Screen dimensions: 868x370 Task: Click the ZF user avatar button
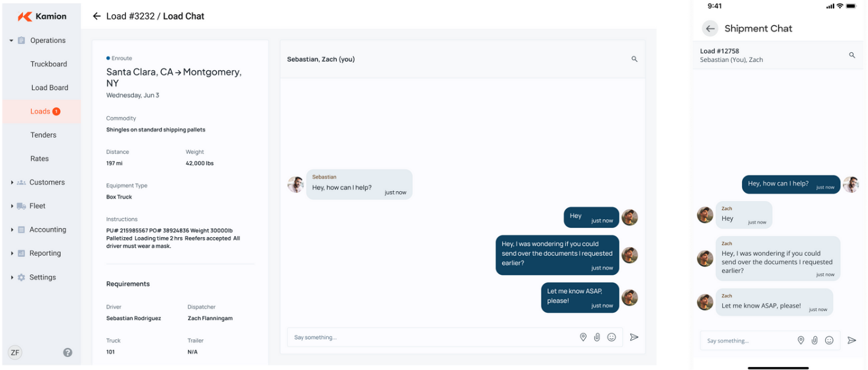coord(15,352)
